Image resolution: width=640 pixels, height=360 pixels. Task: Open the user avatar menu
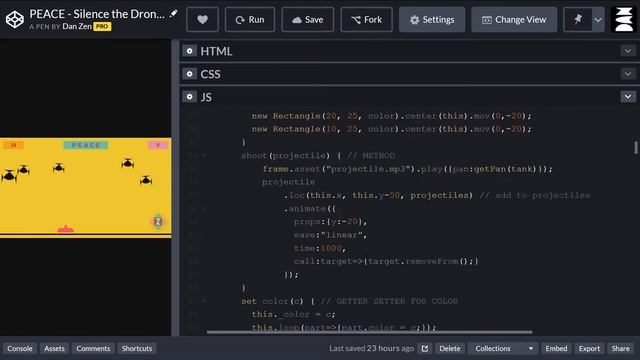tap(624, 20)
